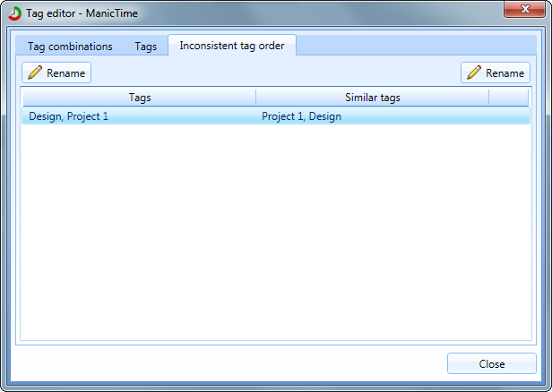Open the Tag combinations tab
Screen dimensions: 552x392
click(x=70, y=46)
